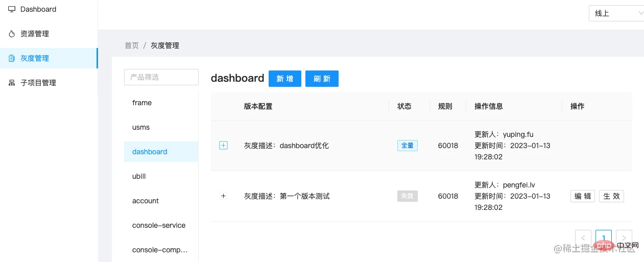
Task: Open 子项目管理 menu item
Action: pos(38,83)
